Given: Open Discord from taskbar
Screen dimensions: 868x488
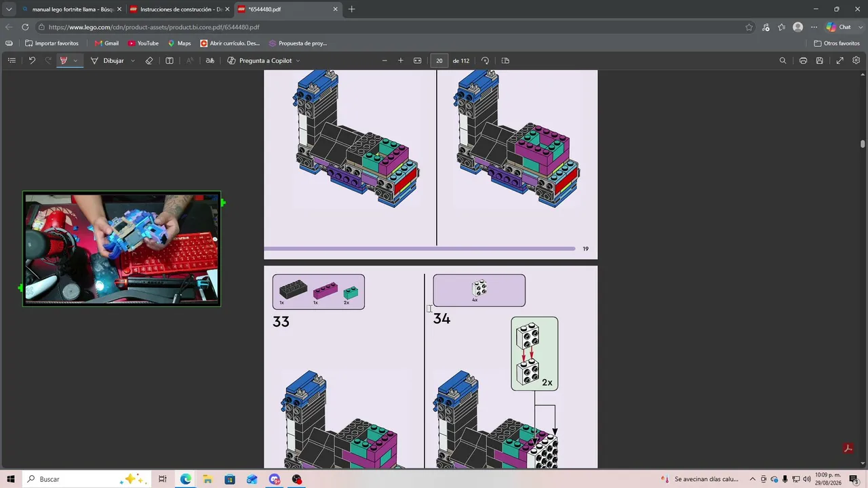Looking at the screenshot, I should [x=275, y=479].
